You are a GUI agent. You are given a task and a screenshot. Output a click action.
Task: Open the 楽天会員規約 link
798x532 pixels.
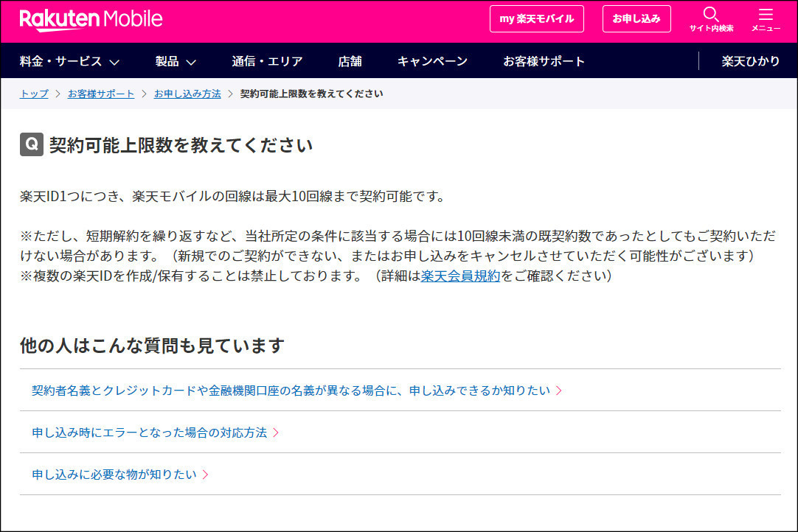click(x=460, y=276)
